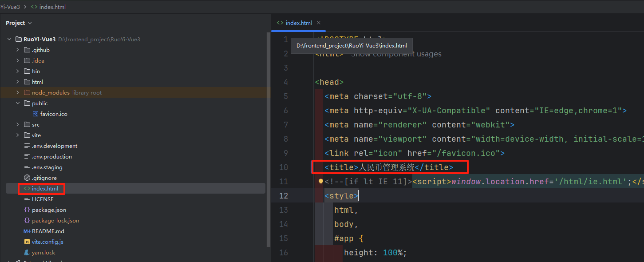Click the .env.staging file icon
Viewport: 644px width, 262px height.
(x=27, y=167)
